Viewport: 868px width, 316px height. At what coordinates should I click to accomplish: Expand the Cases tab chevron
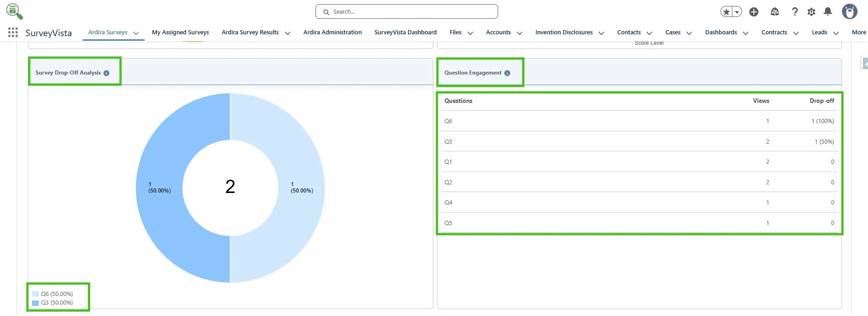coord(689,33)
